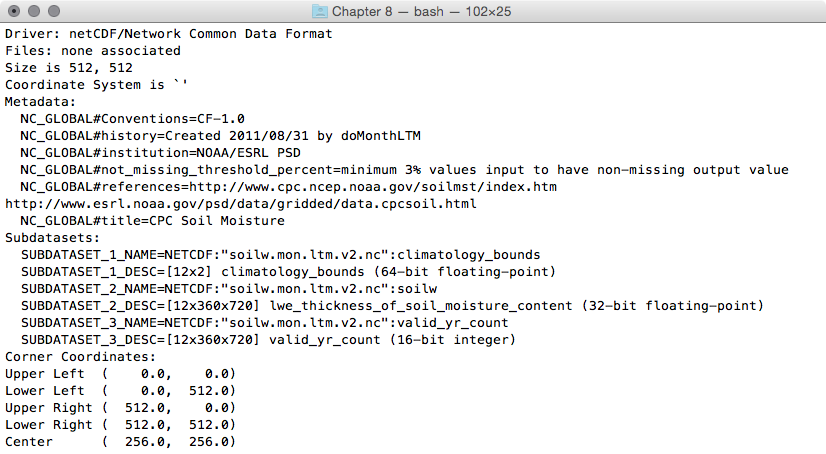
Task: Close the Terminal window
Action: pos(14,11)
